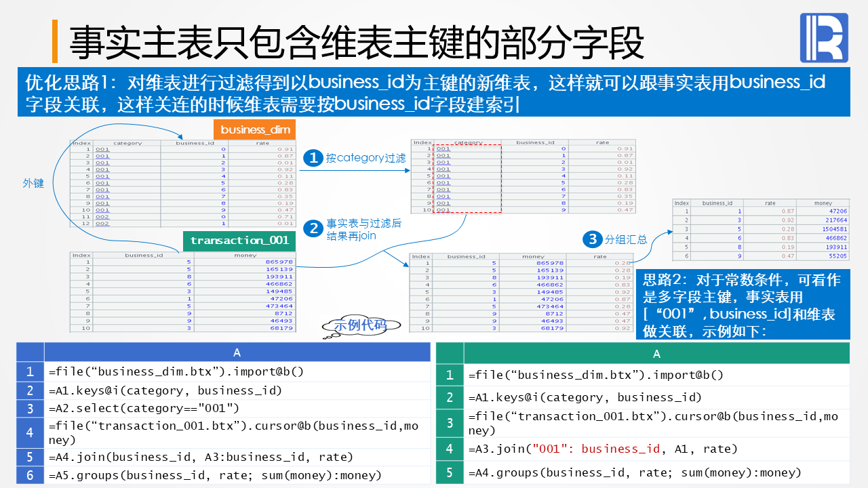Select the green "transaction_001" table label
Viewport: 868px width, 488px height.
pos(239,241)
